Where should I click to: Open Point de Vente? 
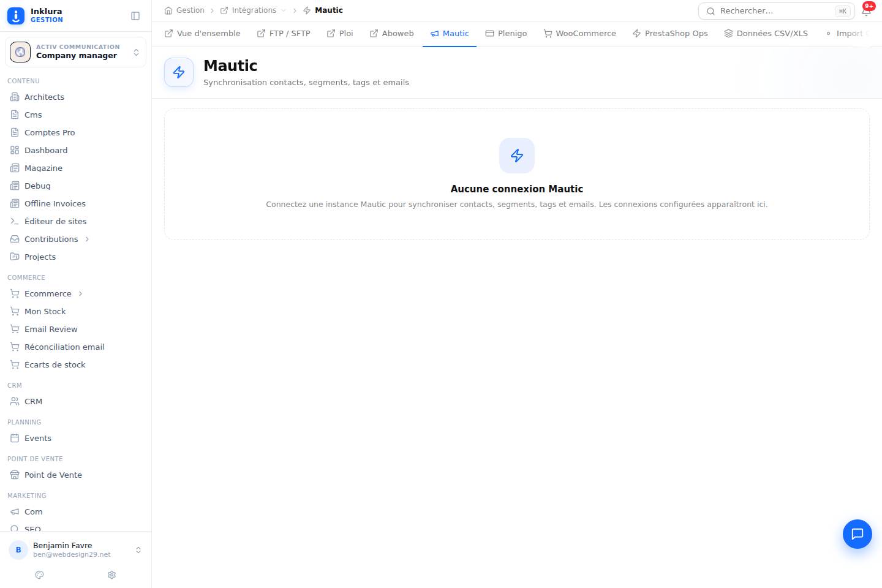[76, 475]
